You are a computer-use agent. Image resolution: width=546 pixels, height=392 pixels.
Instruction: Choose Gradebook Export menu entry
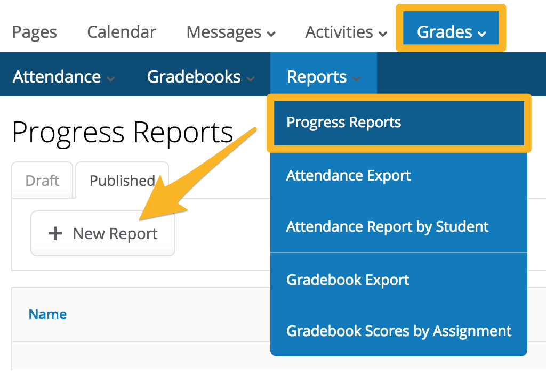[x=348, y=279]
